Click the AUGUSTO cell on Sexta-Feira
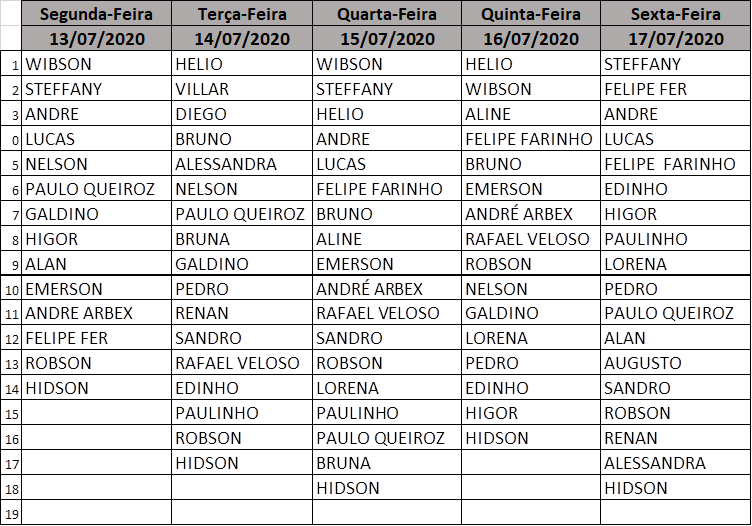The image size is (752, 526). 675,363
